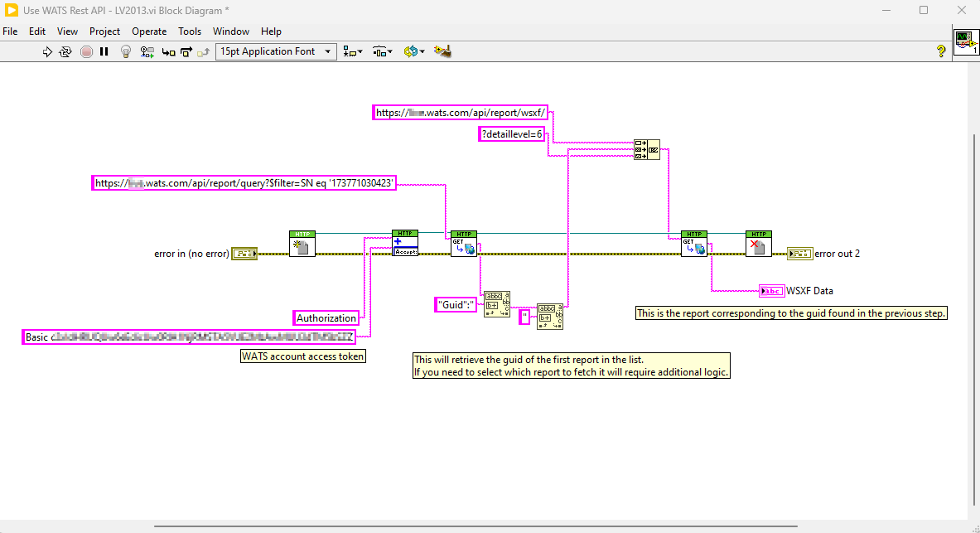Select the error out 2 terminal
The image size is (980, 533).
pos(800,254)
